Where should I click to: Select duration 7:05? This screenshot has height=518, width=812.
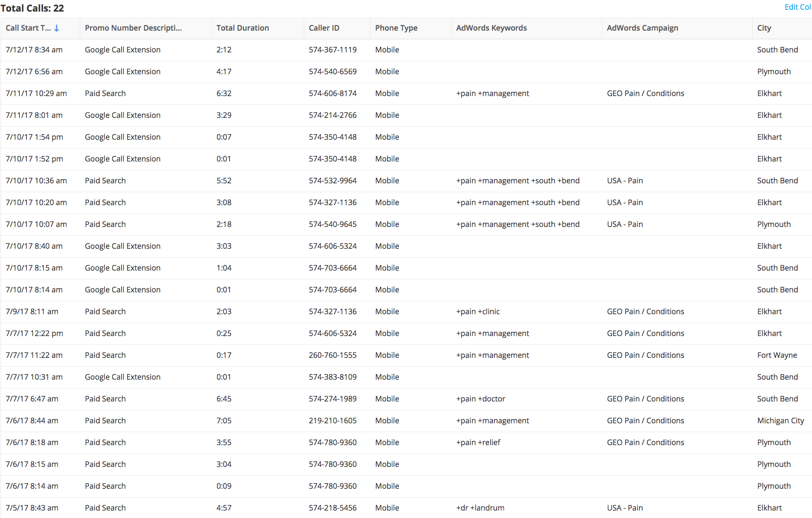coord(224,421)
